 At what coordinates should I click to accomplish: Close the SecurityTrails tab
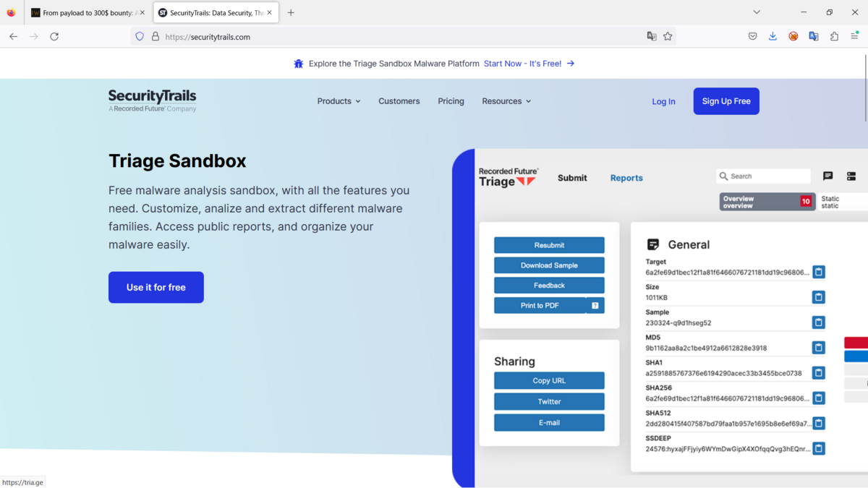(x=270, y=12)
